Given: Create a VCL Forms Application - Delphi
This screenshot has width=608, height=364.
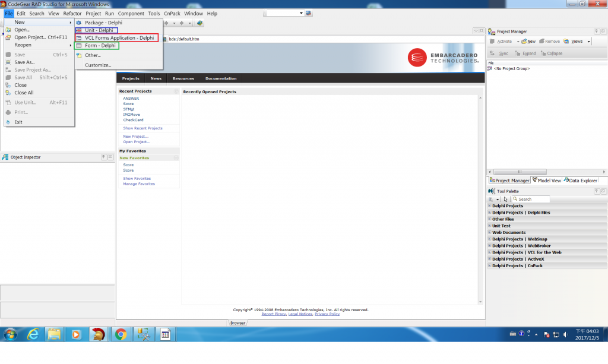Looking at the screenshot, I should 119,38.
